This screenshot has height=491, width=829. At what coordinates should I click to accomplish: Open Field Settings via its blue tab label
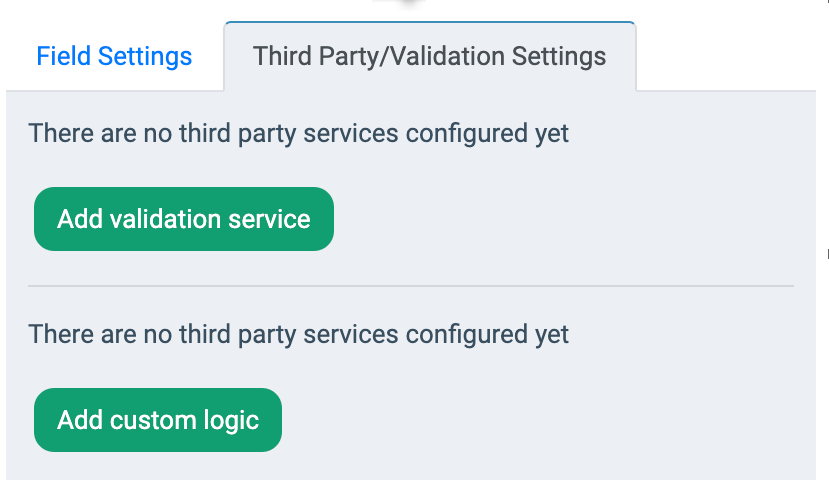[x=114, y=56]
